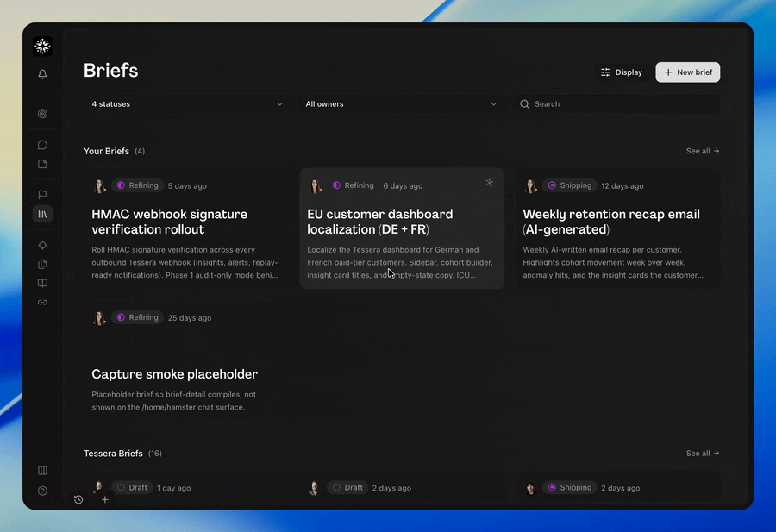Click description 'Localize the Tessera dashboard for German'
The height and width of the screenshot is (532, 776).
point(400,263)
